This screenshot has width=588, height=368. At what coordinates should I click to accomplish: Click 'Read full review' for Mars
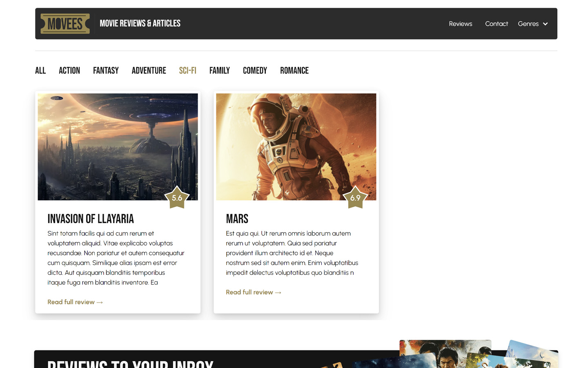coord(250,292)
